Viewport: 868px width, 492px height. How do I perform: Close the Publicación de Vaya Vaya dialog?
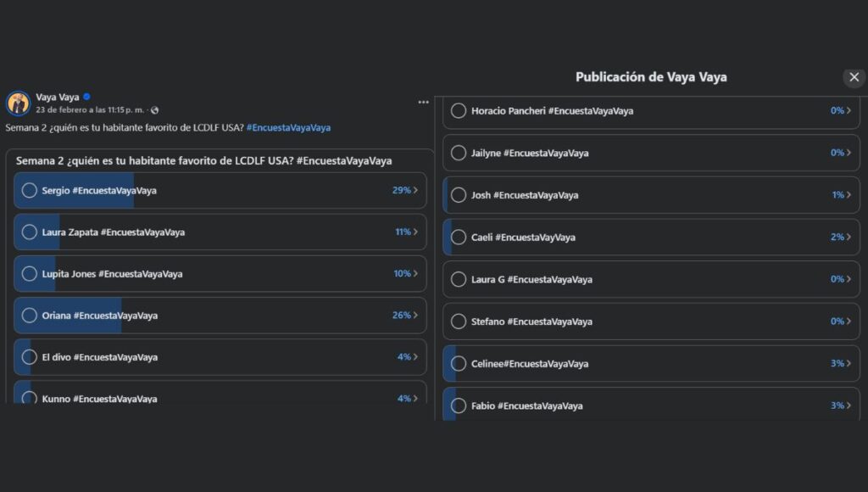(x=854, y=77)
